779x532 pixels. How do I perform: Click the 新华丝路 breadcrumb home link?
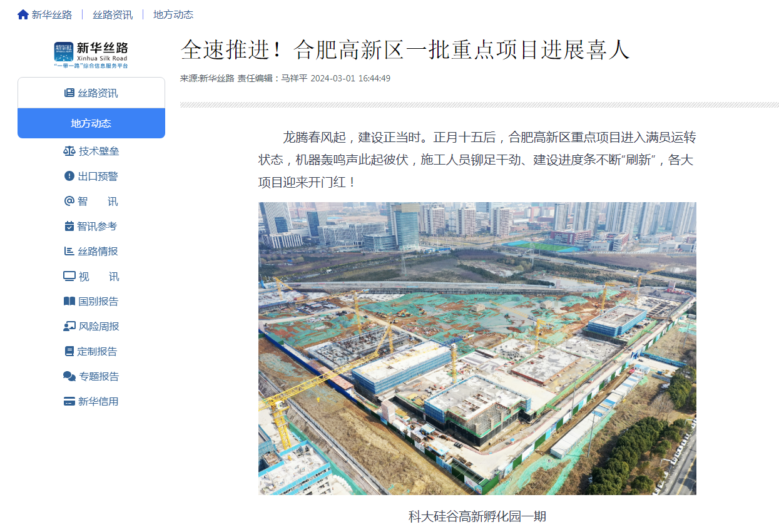point(52,14)
